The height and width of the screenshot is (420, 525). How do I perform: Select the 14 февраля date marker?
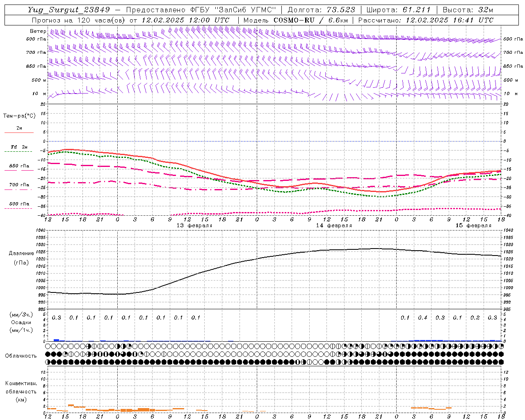click(334, 226)
